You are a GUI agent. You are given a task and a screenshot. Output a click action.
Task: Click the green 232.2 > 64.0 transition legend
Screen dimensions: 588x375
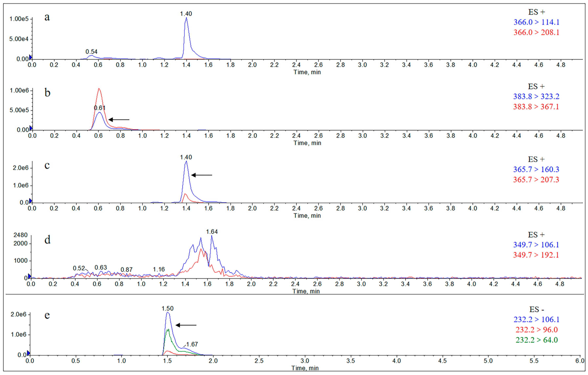click(536, 340)
